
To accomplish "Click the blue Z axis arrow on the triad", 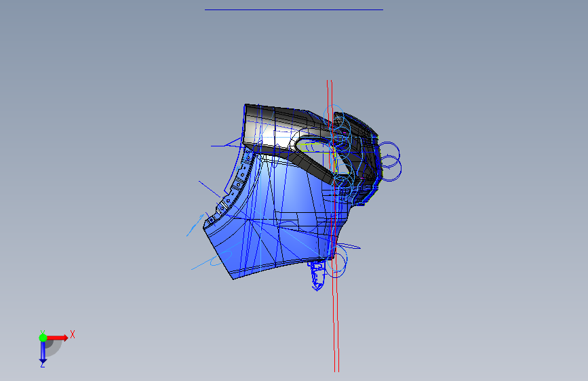I will pyautogui.click(x=43, y=353).
